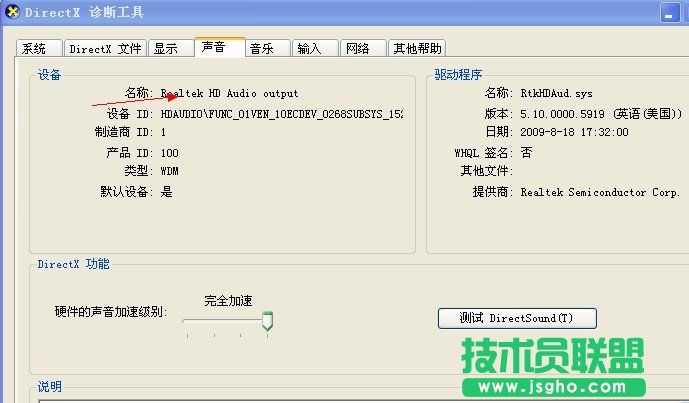The height and width of the screenshot is (403, 689).
Task: Open the 网络 tab
Action: pos(363,48)
